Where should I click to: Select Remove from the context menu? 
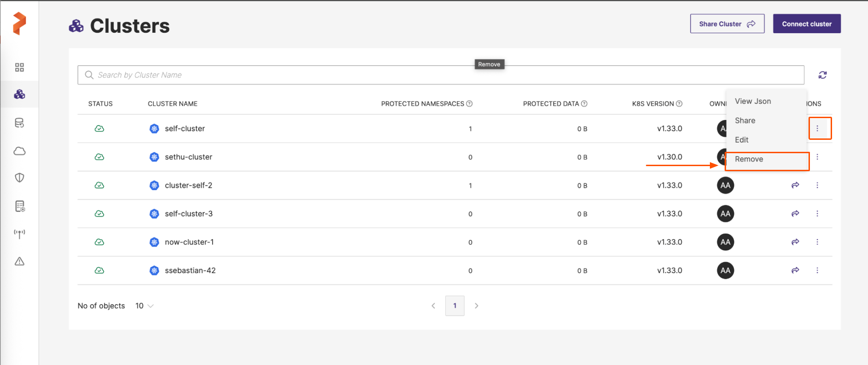[749, 159]
